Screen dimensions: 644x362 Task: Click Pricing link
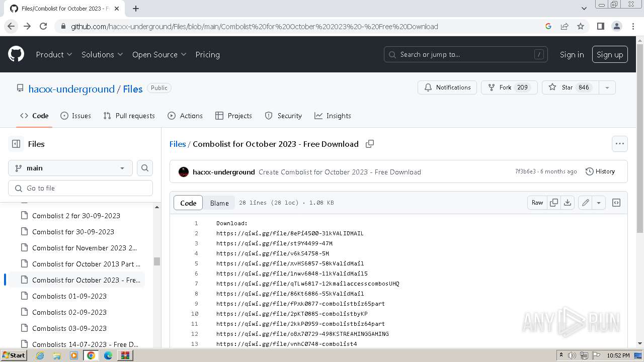pos(207,54)
